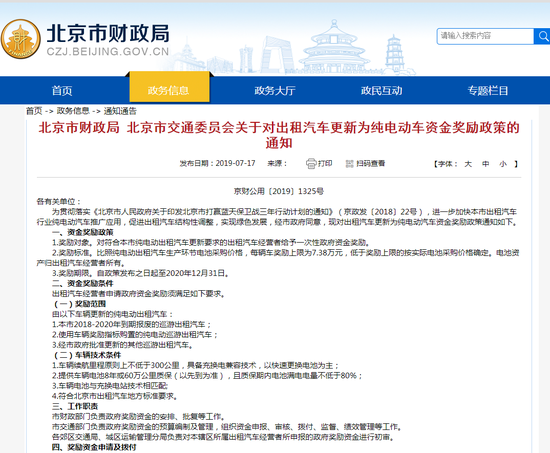Click subheading （二）车辆技术条件
The height and width of the screenshot is (453, 550).
(87, 355)
